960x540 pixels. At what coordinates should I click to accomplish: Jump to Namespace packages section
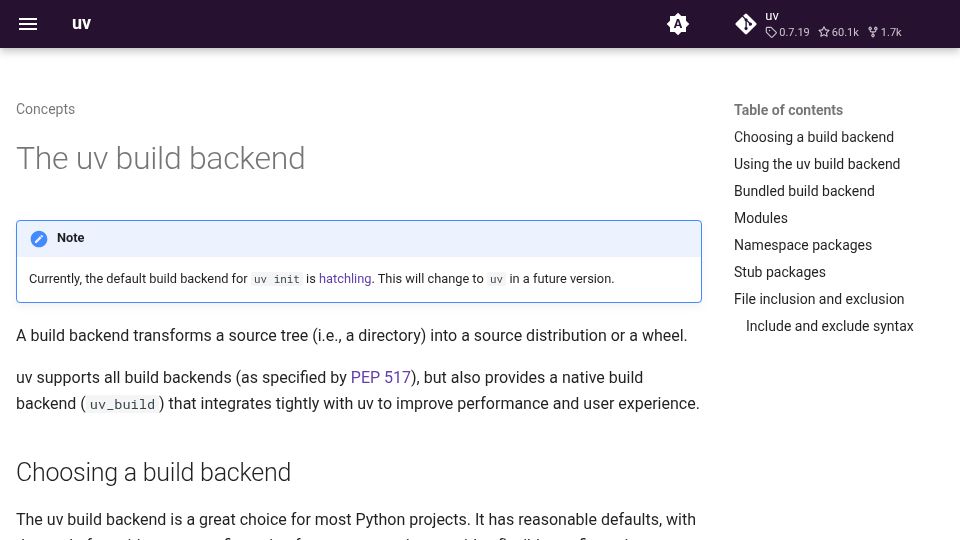803,245
